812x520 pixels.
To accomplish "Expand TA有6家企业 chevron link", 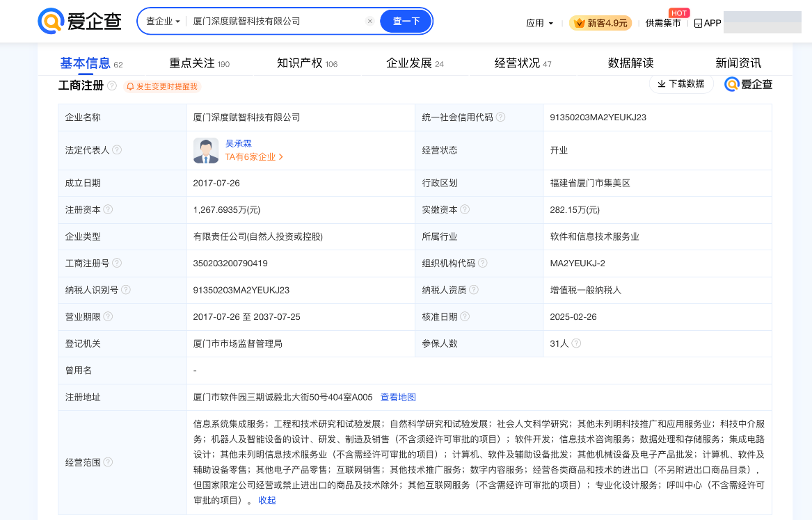I will pos(254,157).
